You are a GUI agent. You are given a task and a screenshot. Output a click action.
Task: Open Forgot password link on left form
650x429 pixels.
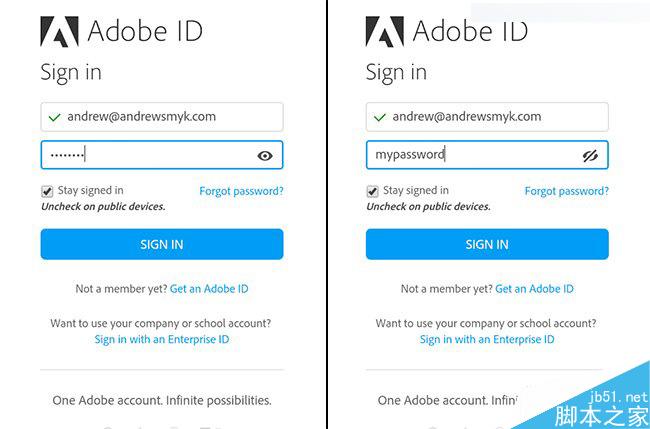(241, 191)
